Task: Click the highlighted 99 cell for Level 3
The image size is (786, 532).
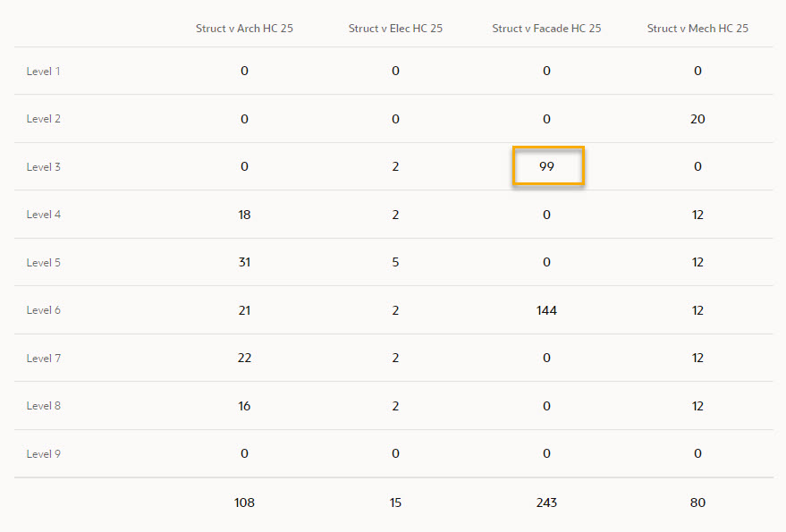Action: [x=548, y=166]
